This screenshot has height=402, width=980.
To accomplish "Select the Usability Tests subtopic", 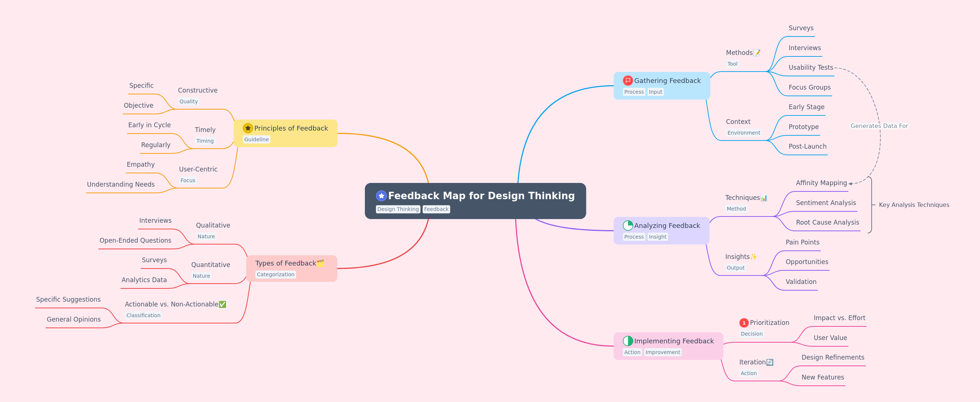I will tap(811, 68).
